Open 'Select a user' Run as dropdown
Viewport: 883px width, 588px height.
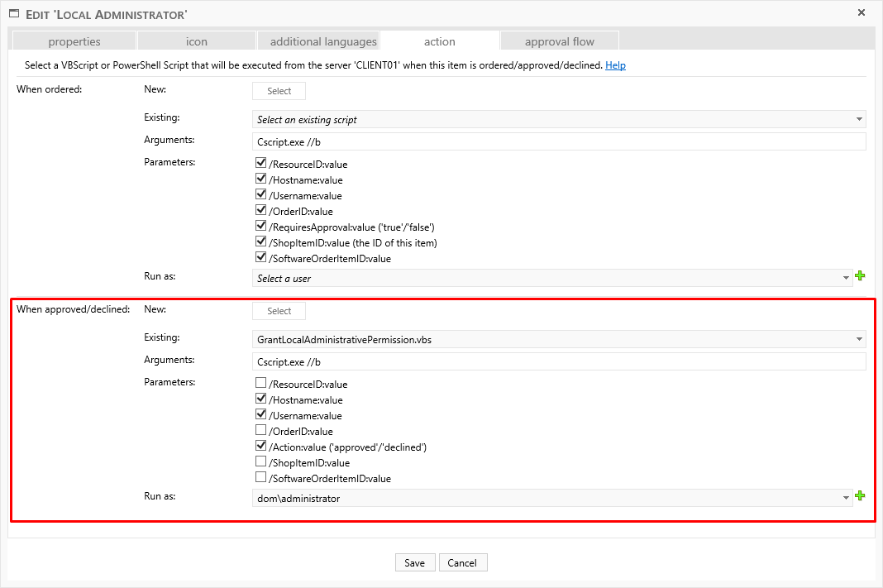click(551, 279)
